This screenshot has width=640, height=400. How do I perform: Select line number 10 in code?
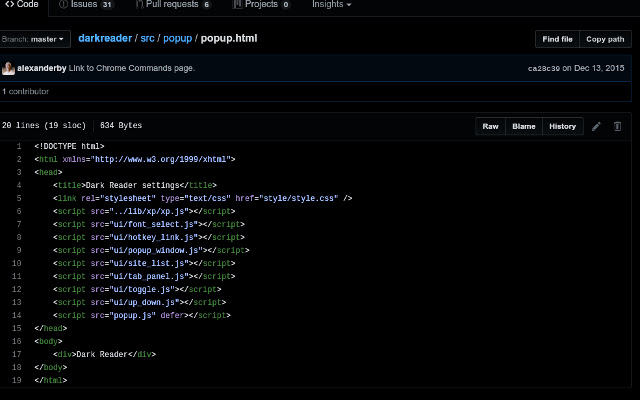[x=17, y=263]
